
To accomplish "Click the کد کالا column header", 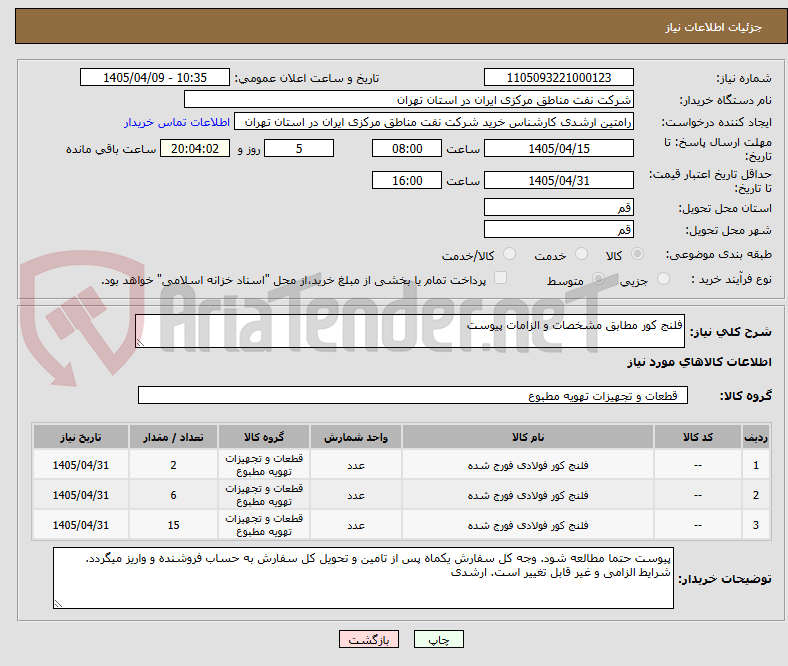I will (x=698, y=437).
